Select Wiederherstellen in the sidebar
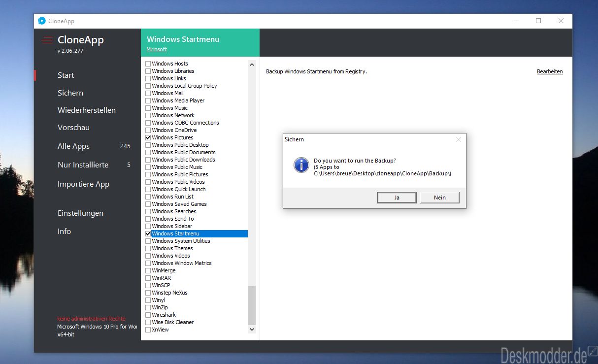This screenshot has width=598, height=364. pos(87,110)
